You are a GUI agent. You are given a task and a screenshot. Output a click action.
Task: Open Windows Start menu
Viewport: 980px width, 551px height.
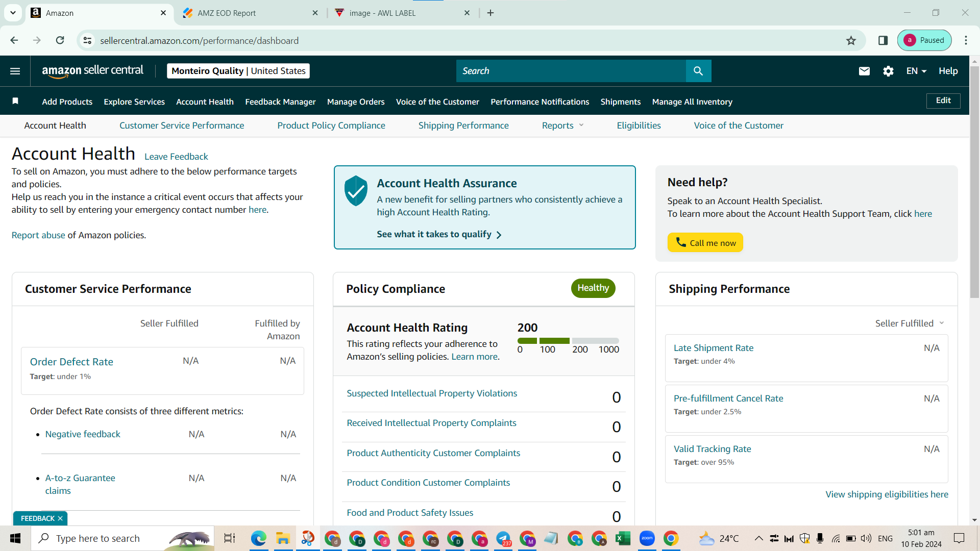(15, 538)
